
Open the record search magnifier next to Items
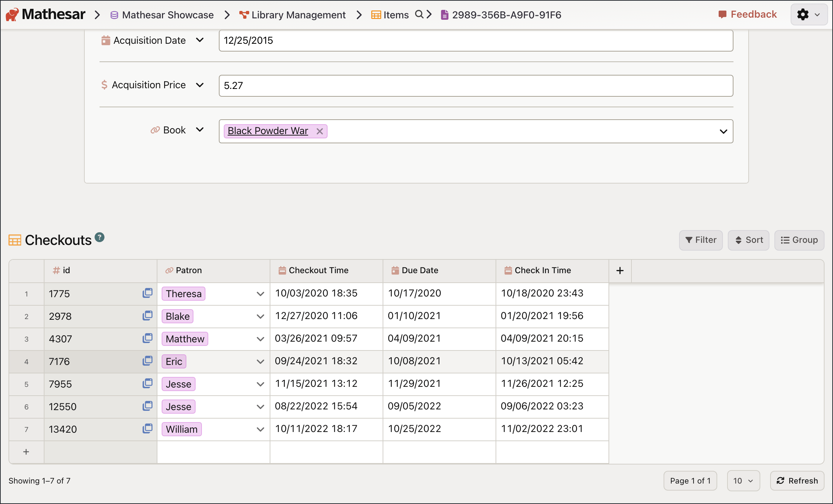[x=419, y=14]
